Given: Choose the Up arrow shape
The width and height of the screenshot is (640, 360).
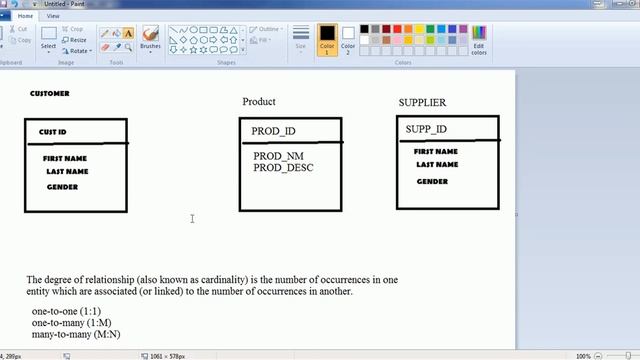Looking at the screenshot, I should (x=233, y=40).
